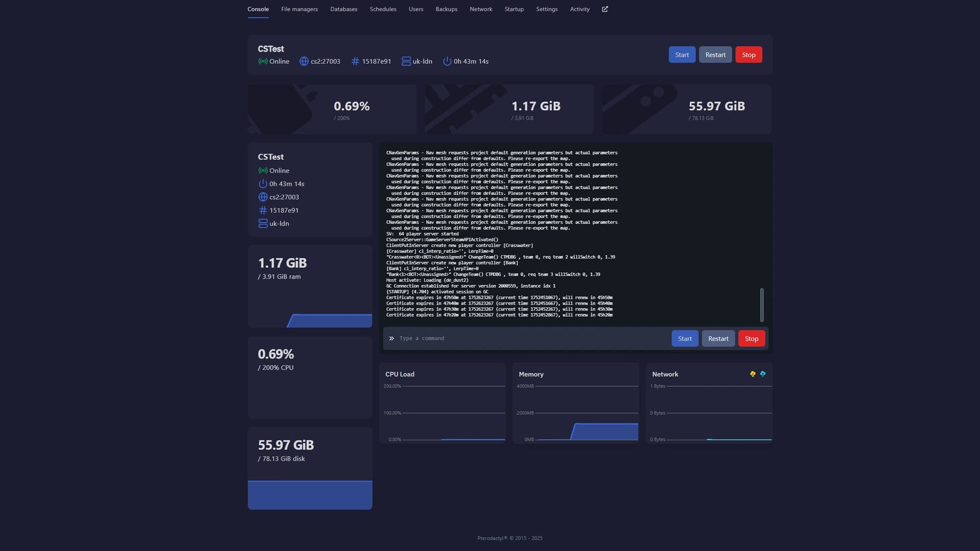
Task: Go to the Settings tab
Action: (x=547, y=9)
